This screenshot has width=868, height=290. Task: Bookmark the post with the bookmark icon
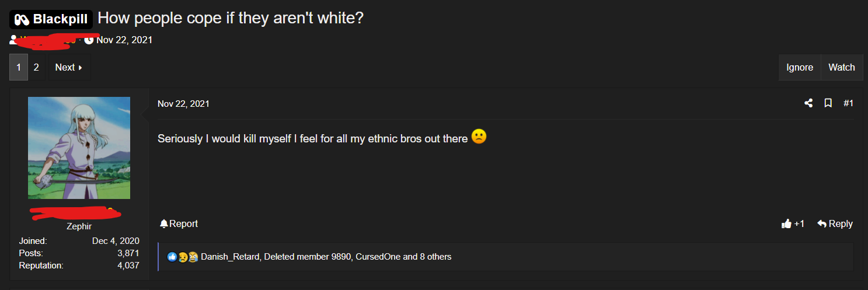(828, 103)
